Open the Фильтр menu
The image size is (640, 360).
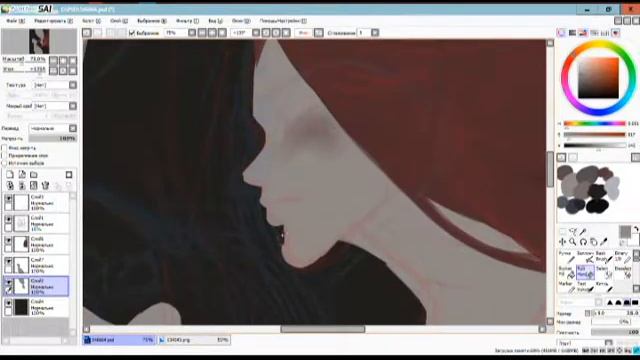(x=187, y=20)
